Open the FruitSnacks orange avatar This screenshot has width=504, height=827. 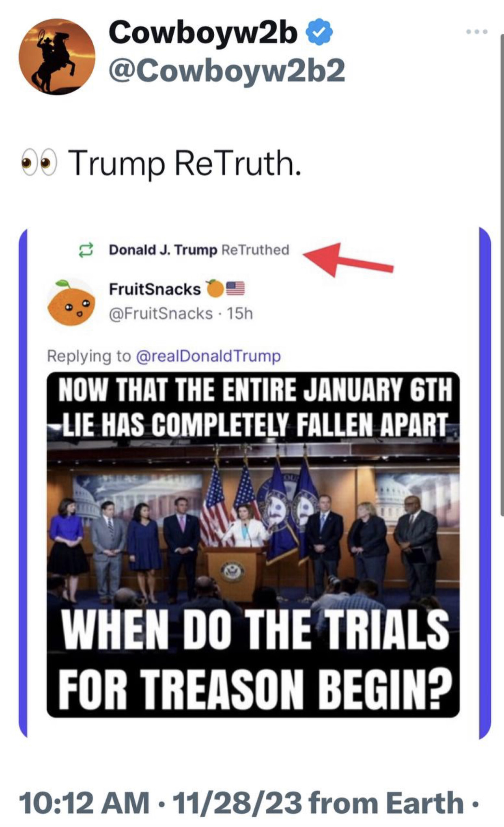tap(71, 302)
